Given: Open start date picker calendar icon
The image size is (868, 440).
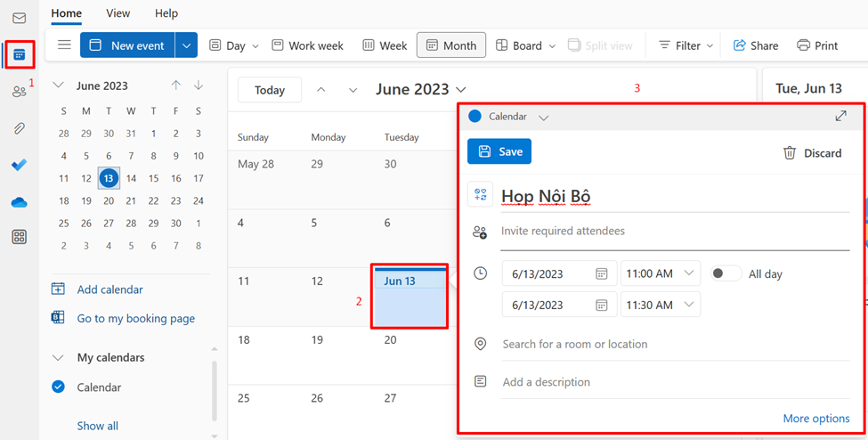Looking at the screenshot, I should click(601, 273).
